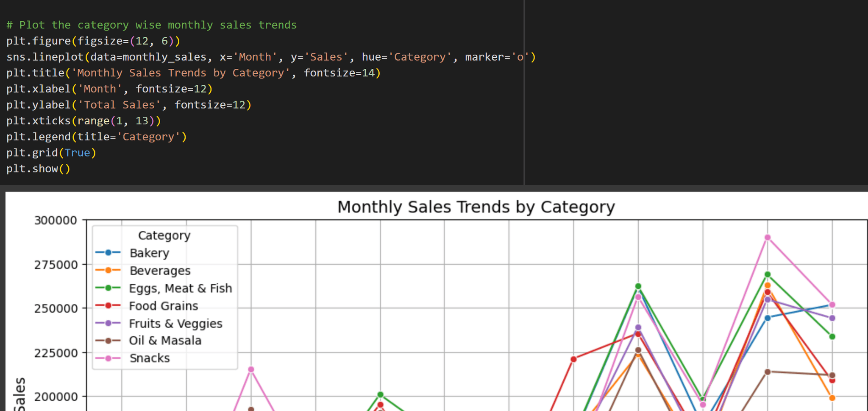The height and width of the screenshot is (411, 868).
Task: Click the 'Snacks' legend label
Action: tap(150, 358)
